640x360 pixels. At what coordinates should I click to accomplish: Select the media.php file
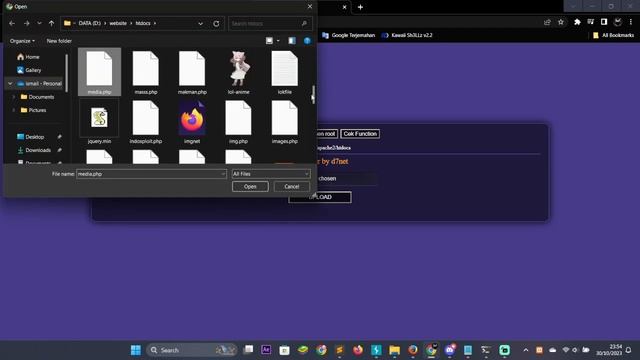click(99, 72)
